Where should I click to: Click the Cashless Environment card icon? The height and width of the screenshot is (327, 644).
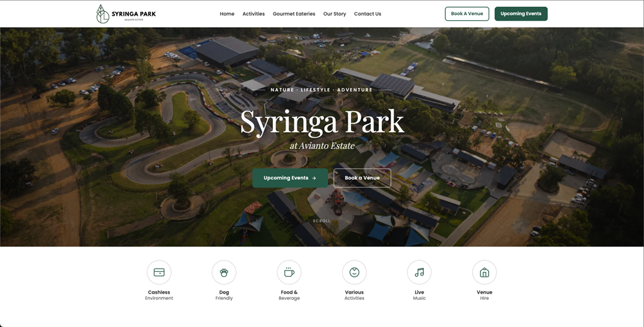(159, 272)
